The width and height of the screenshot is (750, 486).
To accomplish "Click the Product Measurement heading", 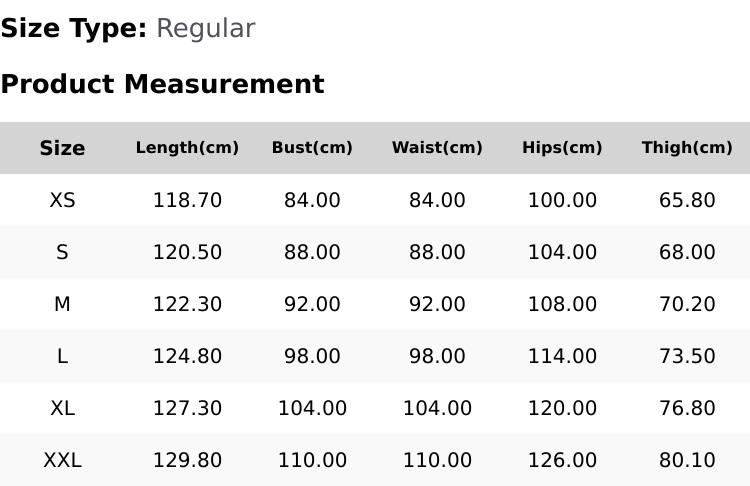I will [163, 84].
